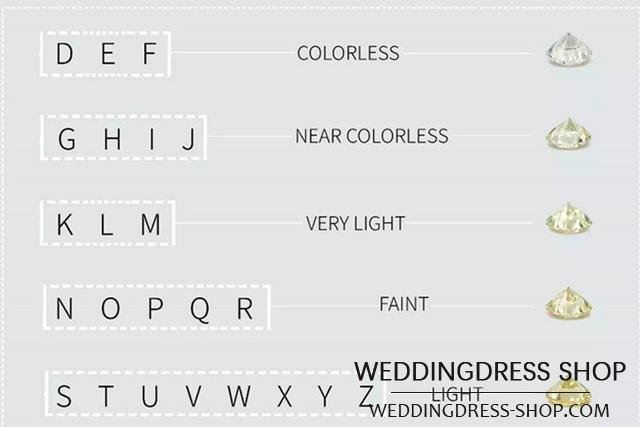
Task: Click the letter W grade
Action: click(239, 396)
